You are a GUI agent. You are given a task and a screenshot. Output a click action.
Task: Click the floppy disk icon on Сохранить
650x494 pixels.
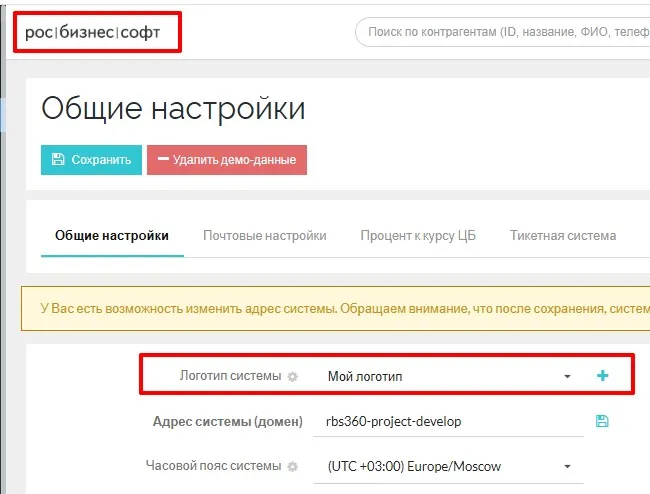coord(58,160)
